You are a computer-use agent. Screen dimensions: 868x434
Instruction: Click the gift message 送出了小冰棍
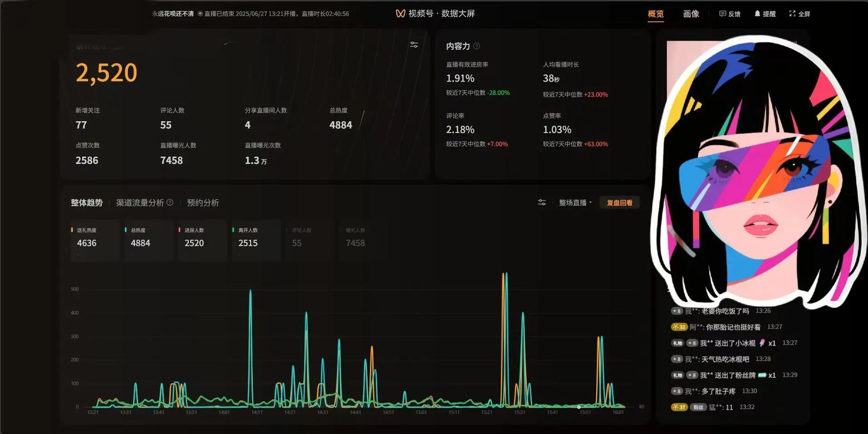[x=735, y=343]
